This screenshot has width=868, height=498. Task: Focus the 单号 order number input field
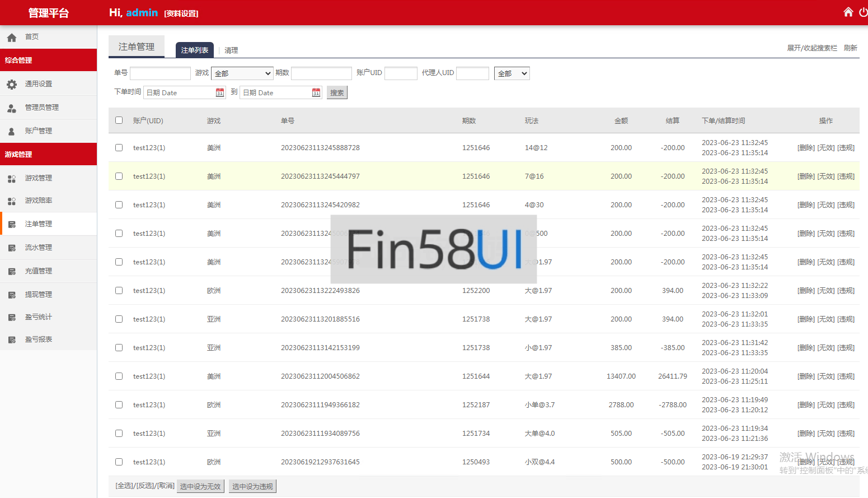(160, 73)
